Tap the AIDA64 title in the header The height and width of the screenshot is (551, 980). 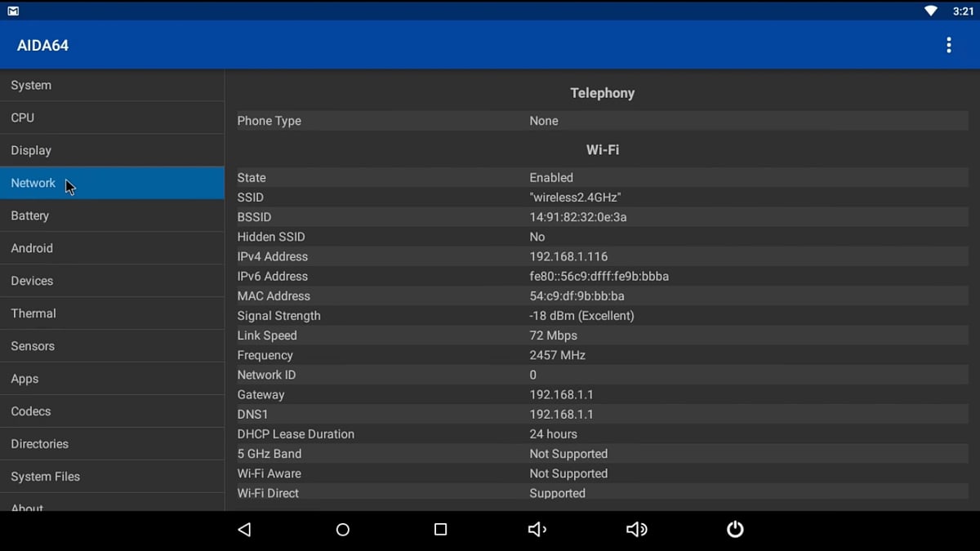42,45
